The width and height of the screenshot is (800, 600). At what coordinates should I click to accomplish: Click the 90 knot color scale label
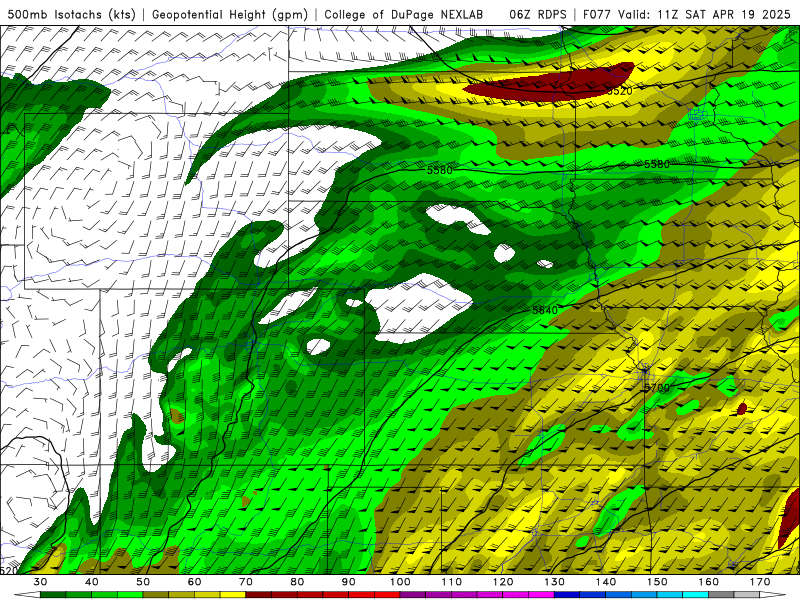pyautogui.click(x=349, y=582)
